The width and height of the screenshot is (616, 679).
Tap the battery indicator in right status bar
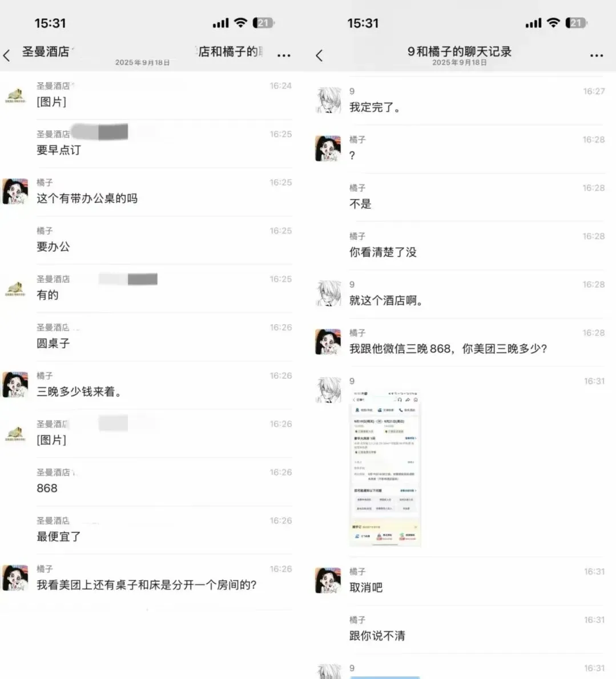(x=576, y=23)
